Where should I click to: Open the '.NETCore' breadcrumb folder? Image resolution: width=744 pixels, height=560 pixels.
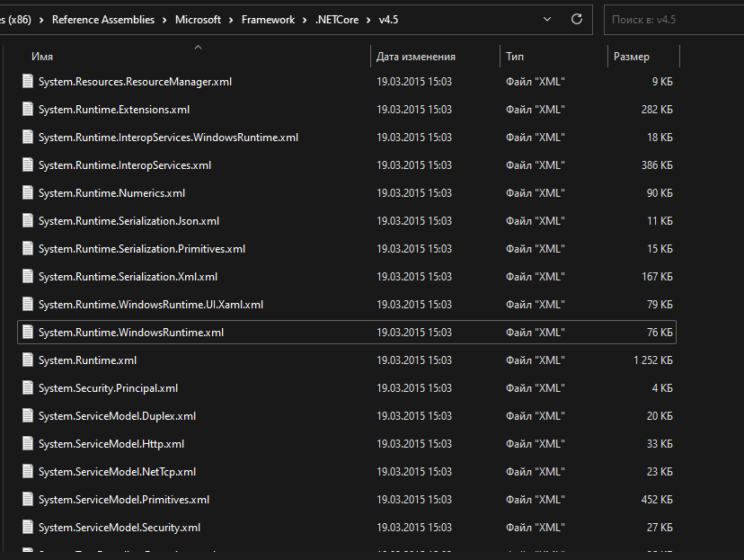337,20
